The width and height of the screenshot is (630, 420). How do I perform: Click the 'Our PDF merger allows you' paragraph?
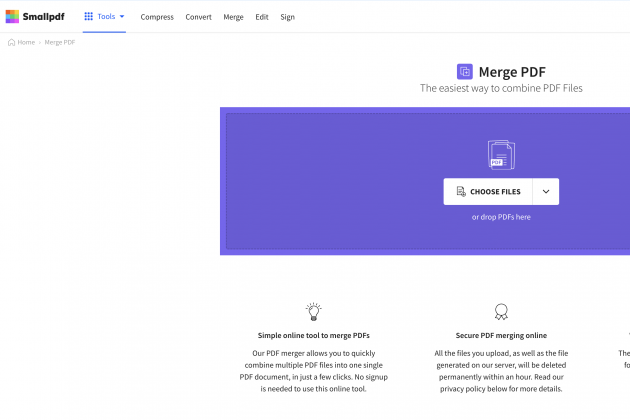coord(313,371)
